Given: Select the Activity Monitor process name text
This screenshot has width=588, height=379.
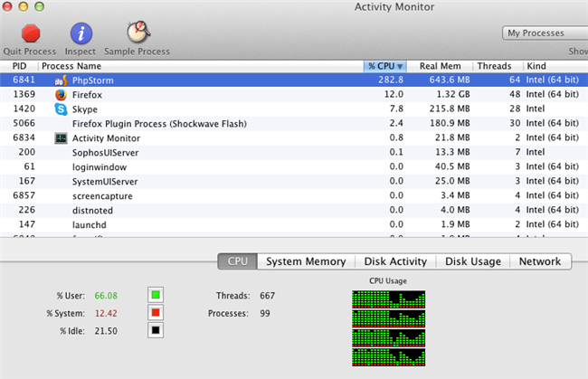Looking at the screenshot, I should coord(106,138).
